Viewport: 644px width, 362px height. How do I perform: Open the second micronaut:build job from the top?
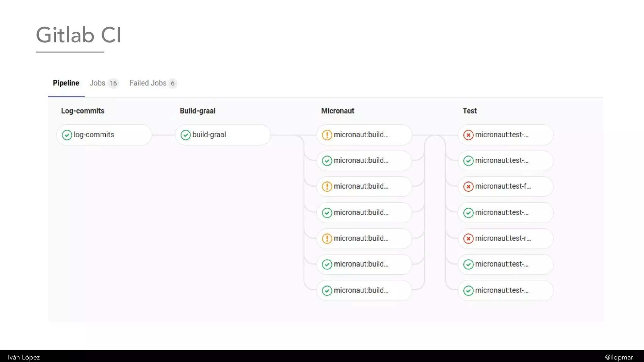click(364, 161)
